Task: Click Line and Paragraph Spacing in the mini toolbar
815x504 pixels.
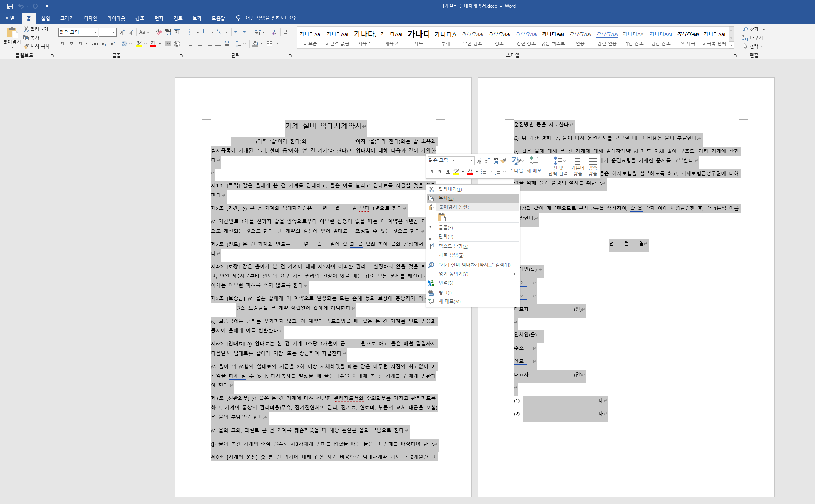Action: point(558,166)
